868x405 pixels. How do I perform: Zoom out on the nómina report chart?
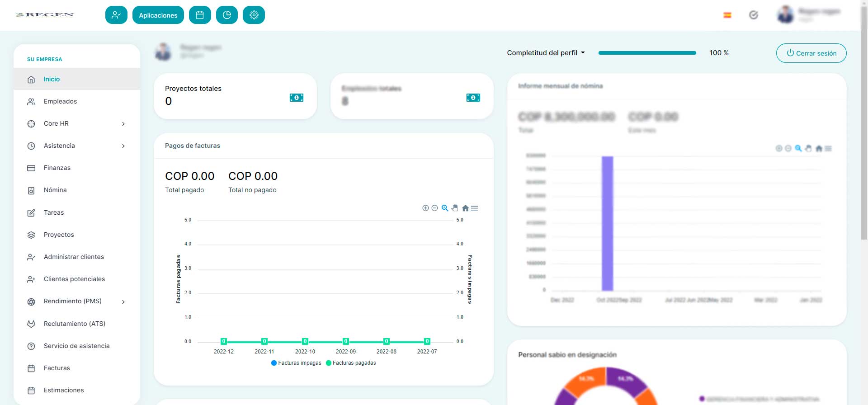[x=788, y=148]
